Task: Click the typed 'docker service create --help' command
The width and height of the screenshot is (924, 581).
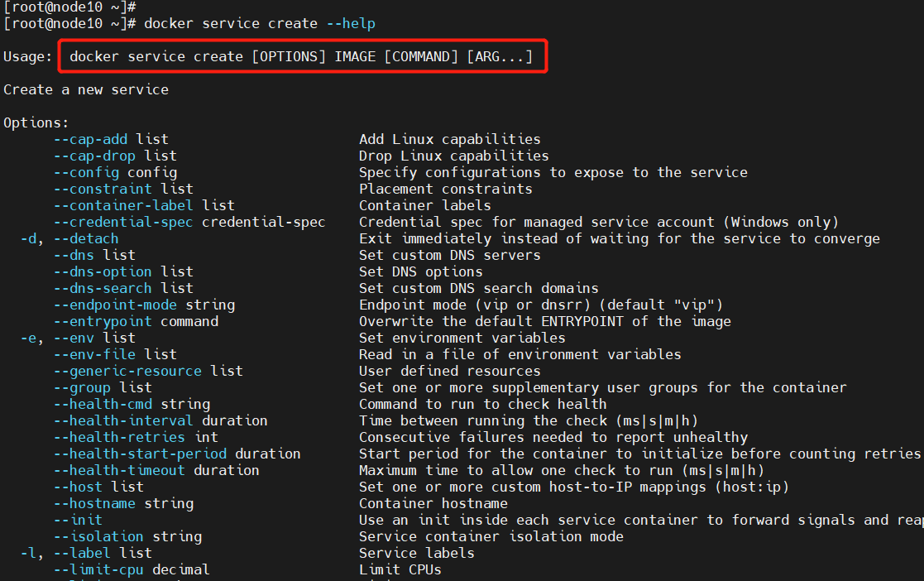Action: click(259, 24)
